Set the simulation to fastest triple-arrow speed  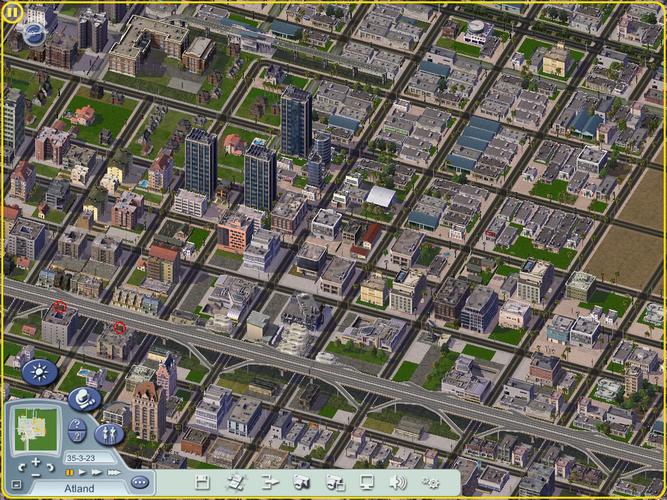tap(114, 472)
